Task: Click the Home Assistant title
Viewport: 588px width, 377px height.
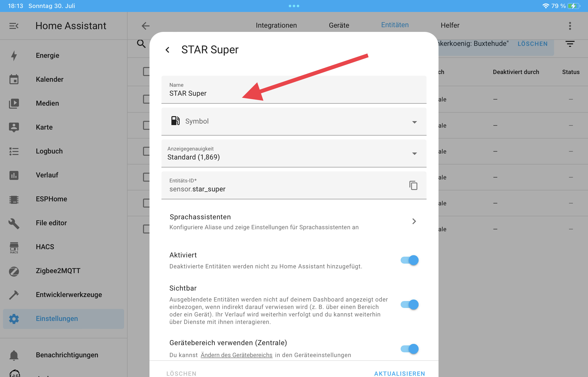Action: [x=71, y=26]
